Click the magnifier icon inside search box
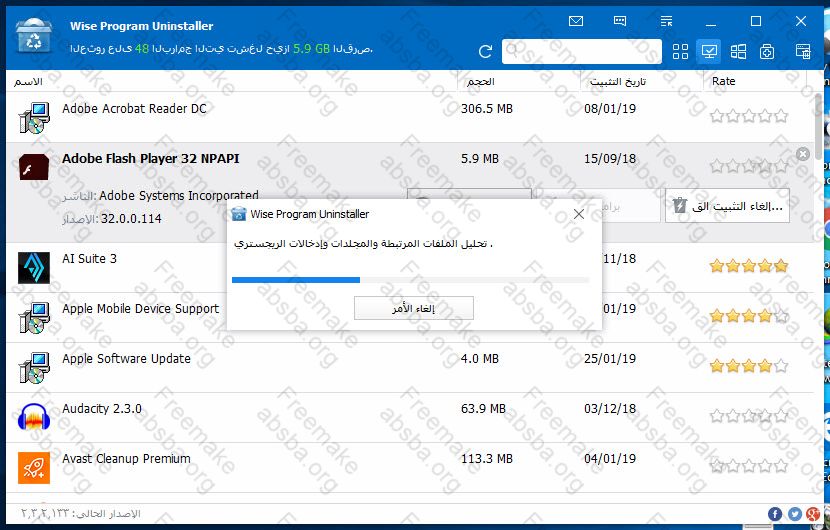830x530 pixels. 512,51
